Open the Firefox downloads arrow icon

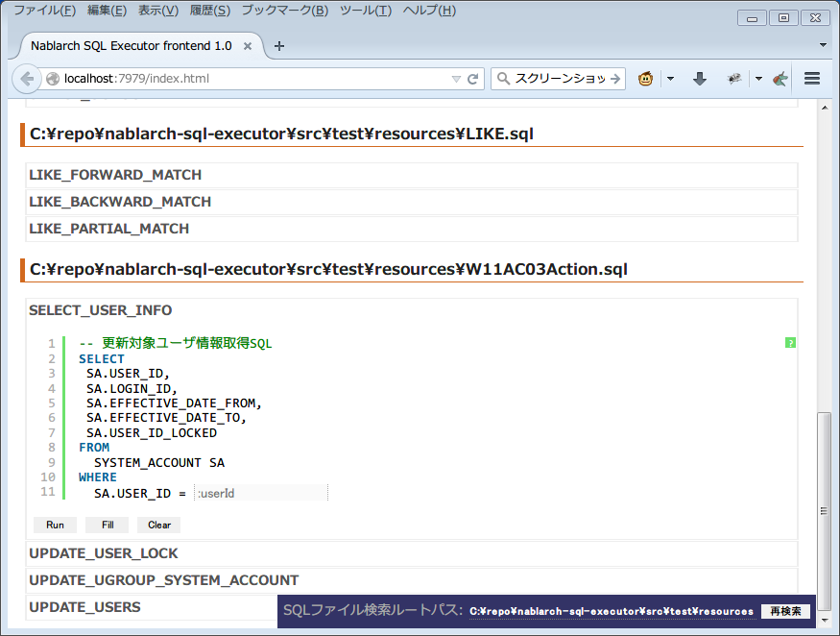point(700,79)
